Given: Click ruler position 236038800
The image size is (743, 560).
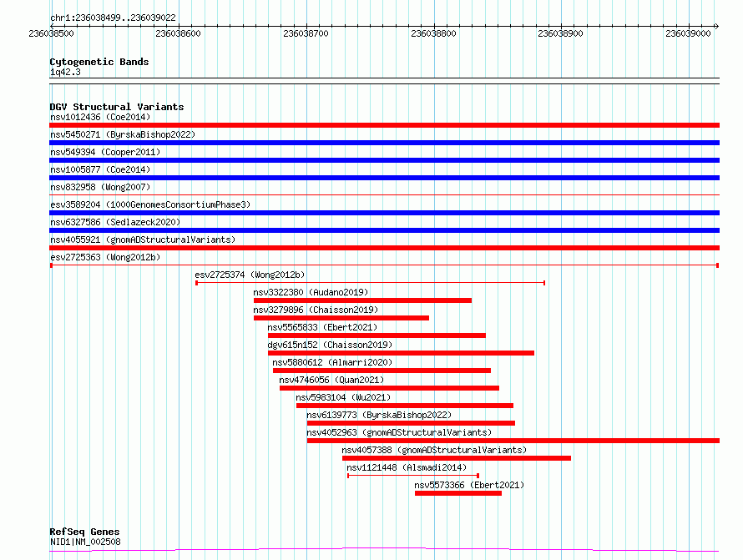Looking at the screenshot, I should [x=433, y=33].
